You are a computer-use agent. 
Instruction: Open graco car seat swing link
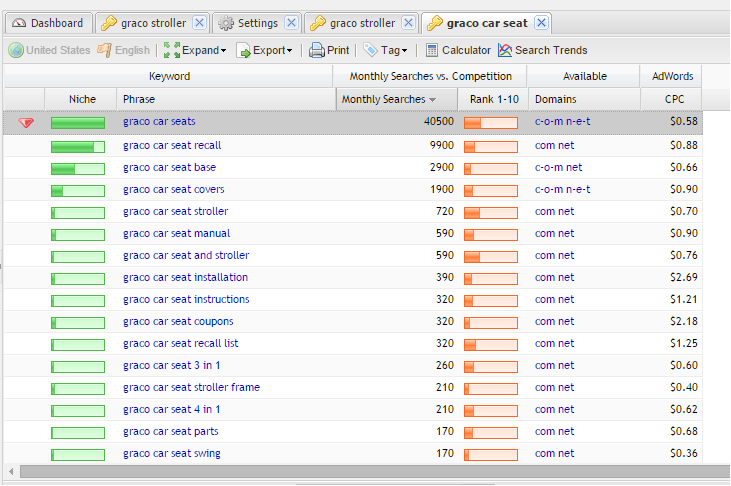tap(172, 454)
